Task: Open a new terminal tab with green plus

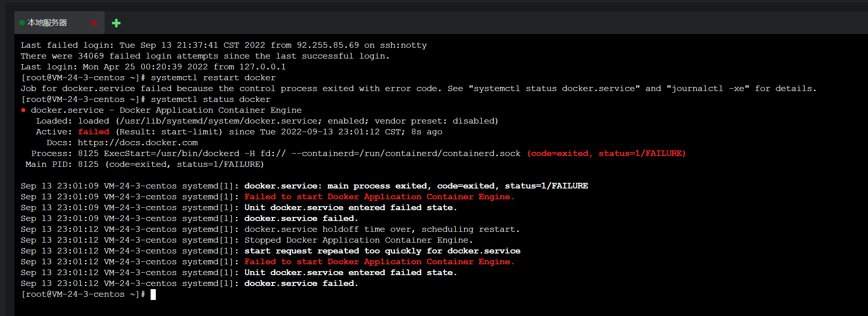Action: pyautogui.click(x=116, y=23)
